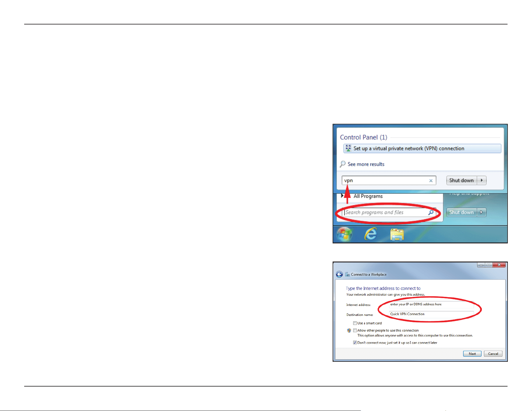
Task: Click the back arrow in Connect to a Workplace
Action: (339, 274)
